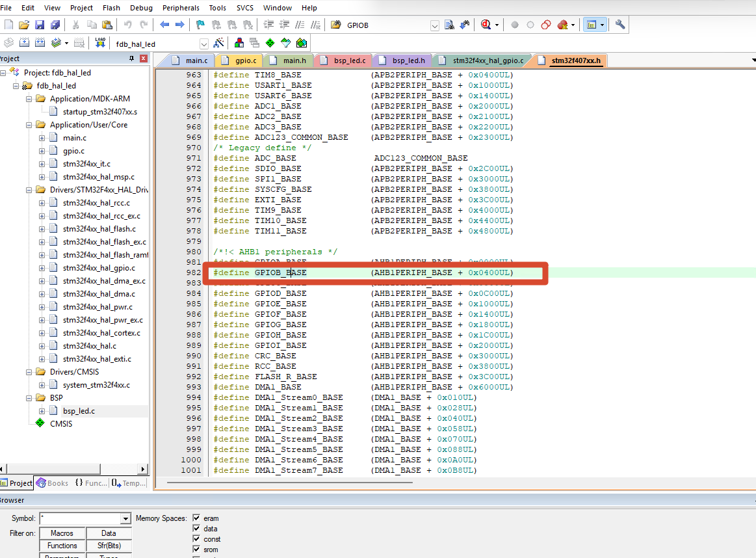This screenshot has height=558, width=756.
Task: Click the Manage Run-Time Environment green diamond
Action: [270, 43]
